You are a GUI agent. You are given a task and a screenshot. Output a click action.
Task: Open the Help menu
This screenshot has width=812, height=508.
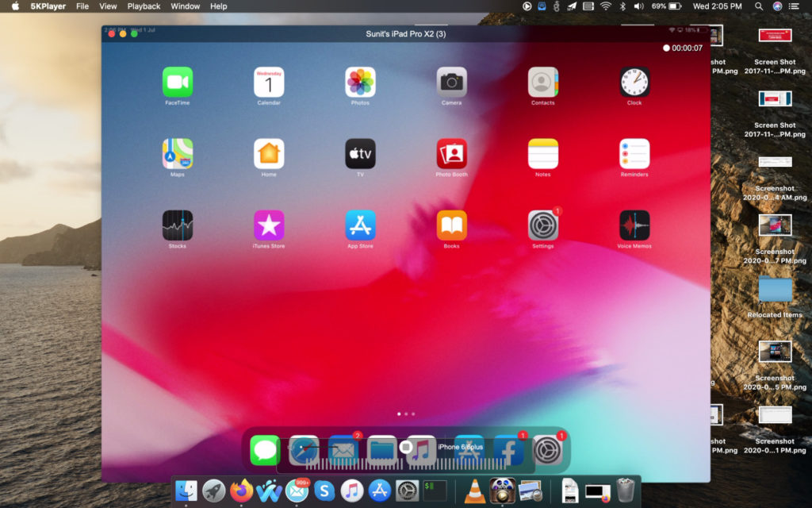click(x=219, y=6)
